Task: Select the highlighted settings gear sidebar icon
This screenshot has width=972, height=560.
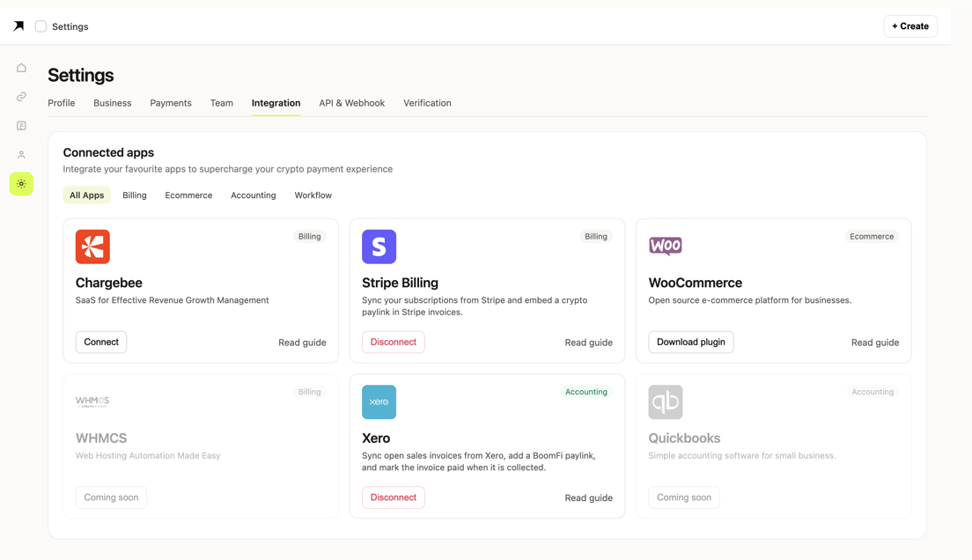Action: click(21, 183)
